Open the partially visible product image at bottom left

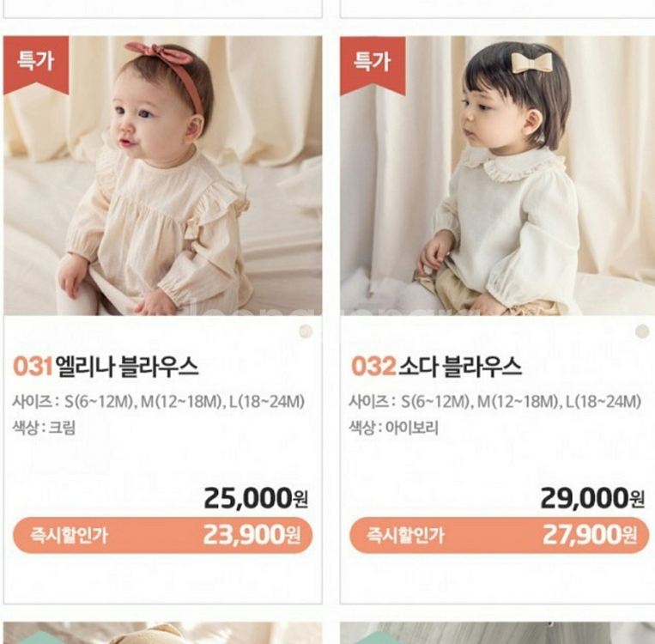163,633
